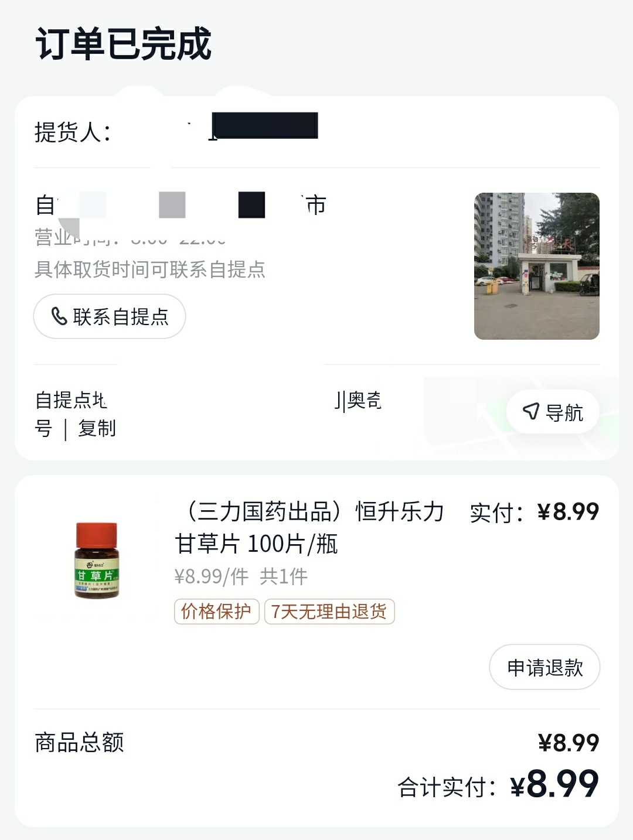Screen dimensions: 633x840
Task: Tap the 具体取货时间可联系自提点 note
Action: pyautogui.click(x=150, y=269)
